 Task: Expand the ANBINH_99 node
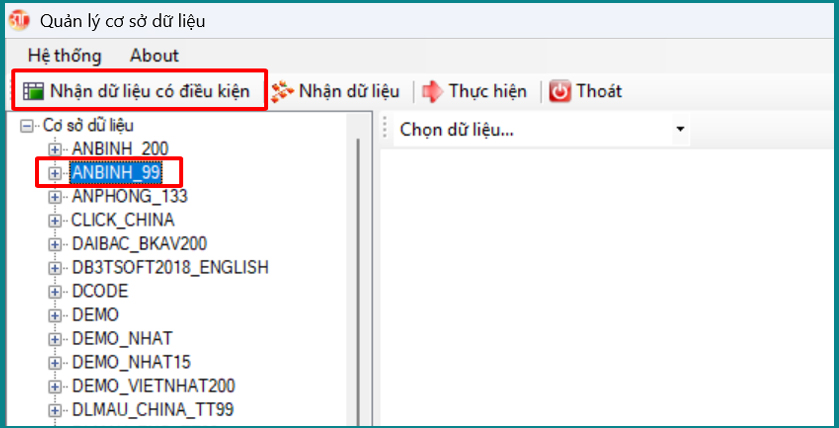pyautogui.click(x=55, y=173)
